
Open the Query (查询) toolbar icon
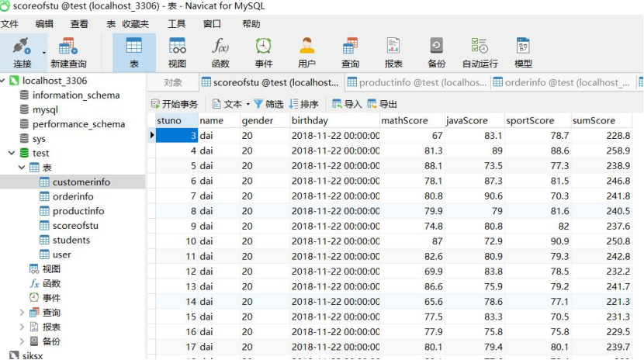pyautogui.click(x=350, y=53)
